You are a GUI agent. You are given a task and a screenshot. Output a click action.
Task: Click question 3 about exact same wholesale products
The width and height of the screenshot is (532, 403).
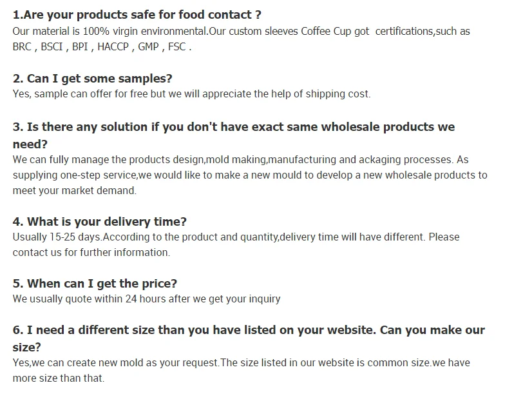click(233, 128)
